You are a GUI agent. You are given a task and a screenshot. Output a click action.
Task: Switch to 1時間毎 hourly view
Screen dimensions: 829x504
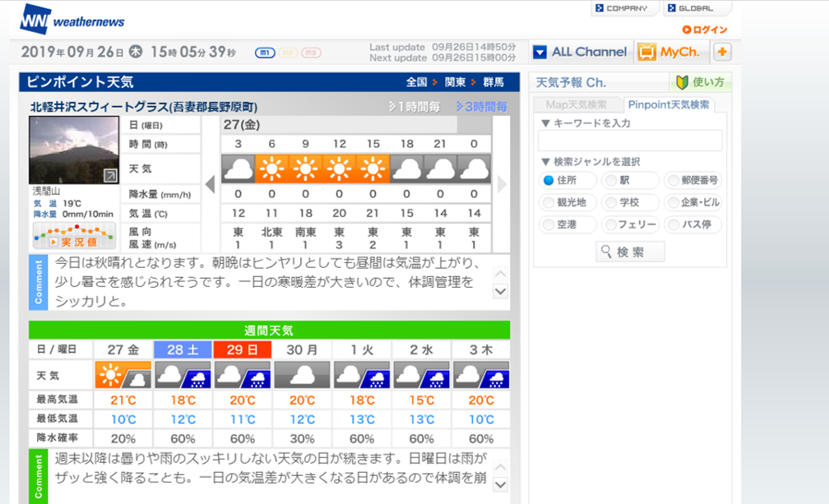(x=414, y=107)
